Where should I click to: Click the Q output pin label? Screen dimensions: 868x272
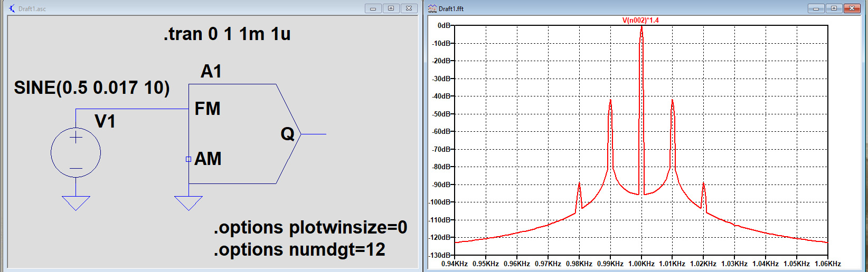[288, 134]
